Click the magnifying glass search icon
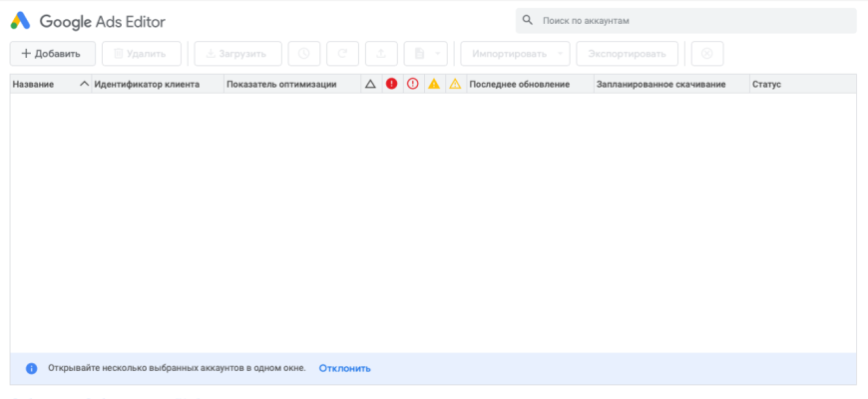Viewport: 868px width, 399px height. click(528, 20)
